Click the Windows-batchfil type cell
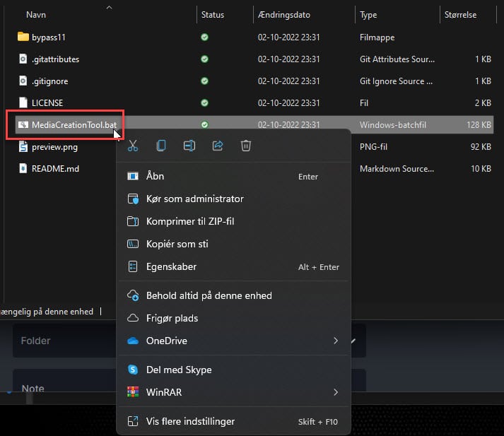504x436 pixels. click(x=393, y=124)
